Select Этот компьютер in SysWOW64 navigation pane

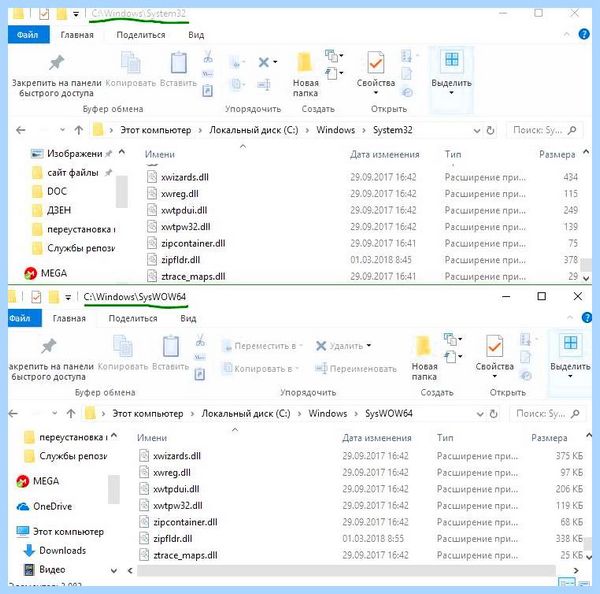60,532
